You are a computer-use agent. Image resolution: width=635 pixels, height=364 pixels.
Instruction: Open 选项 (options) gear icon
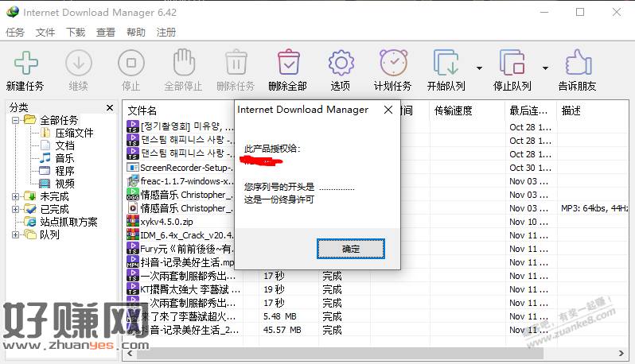(340, 63)
